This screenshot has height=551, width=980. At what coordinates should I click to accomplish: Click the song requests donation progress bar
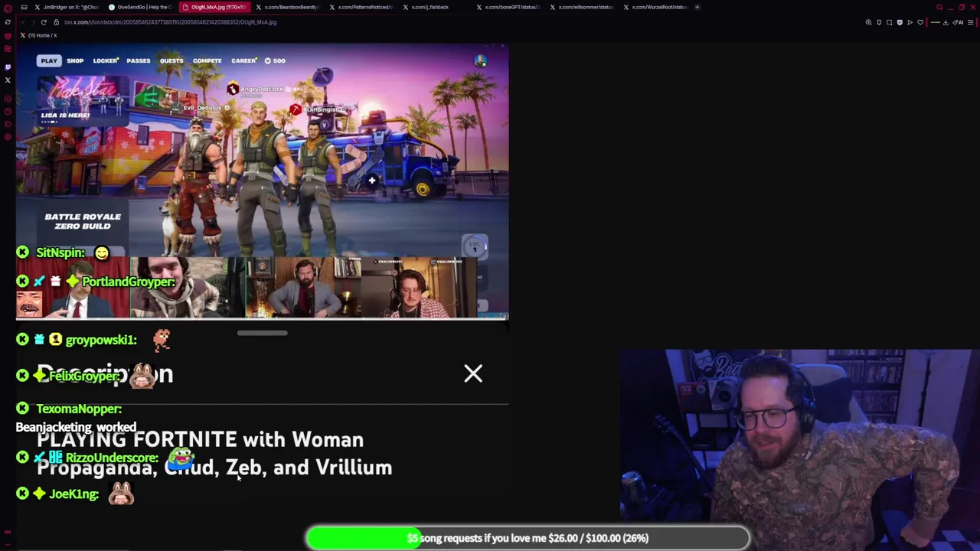(528, 538)
